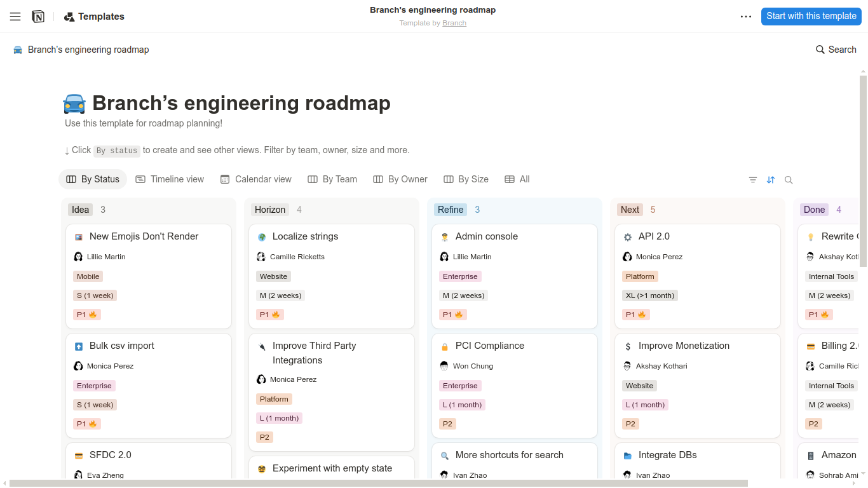Open the hamburger sidebar menu

click(15, 17)
